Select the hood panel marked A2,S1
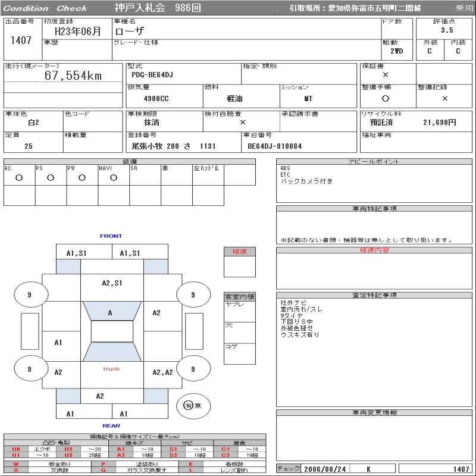This screenshot has height=476, width=476. (111, 283)
